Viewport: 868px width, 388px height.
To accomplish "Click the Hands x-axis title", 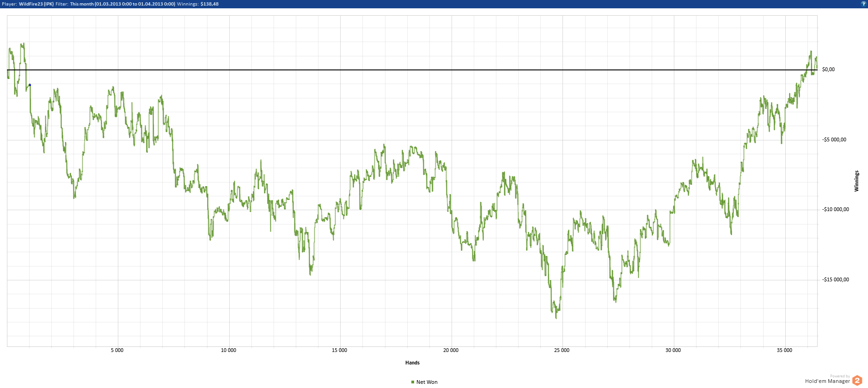I will [x=412, y=363].
